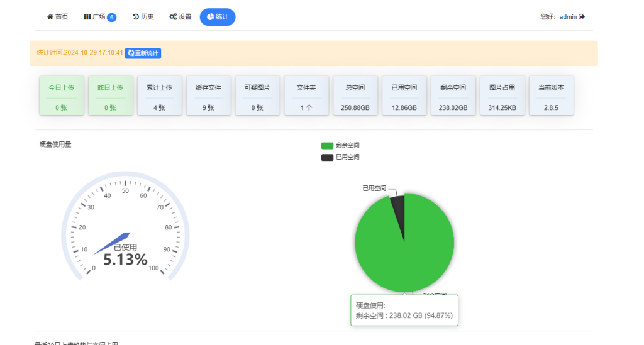Click the 已用空间 legend label

click(x=347, y=157)
